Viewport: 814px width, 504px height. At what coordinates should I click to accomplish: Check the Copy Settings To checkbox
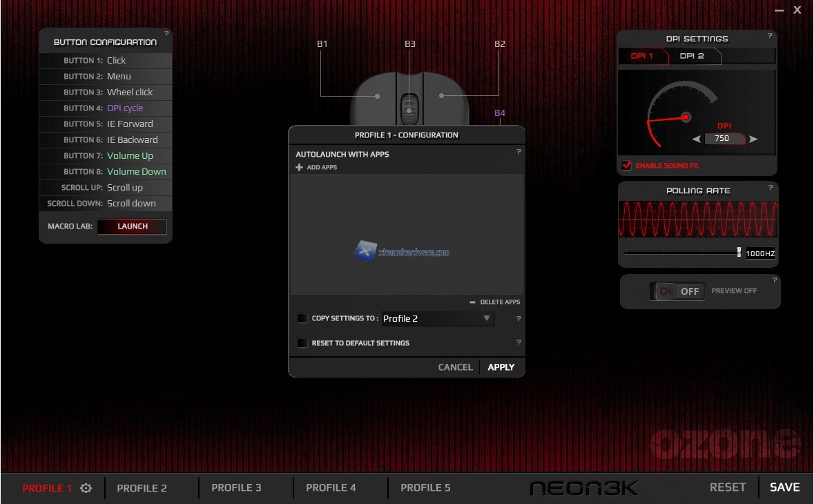302,318
